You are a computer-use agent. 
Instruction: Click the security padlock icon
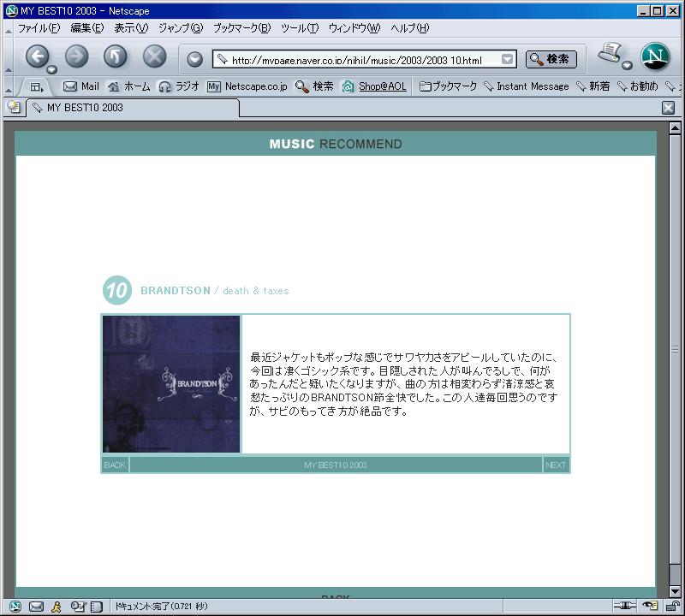click(x=672, y=606)
